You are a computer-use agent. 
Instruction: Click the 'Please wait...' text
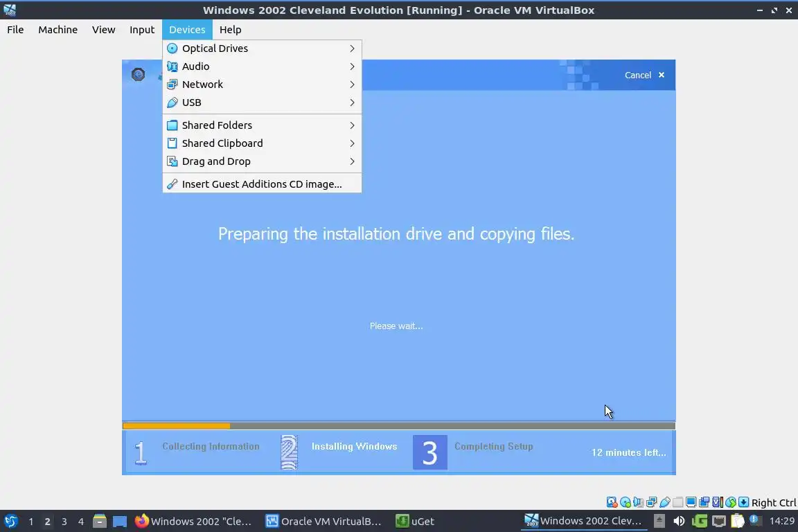396,326
